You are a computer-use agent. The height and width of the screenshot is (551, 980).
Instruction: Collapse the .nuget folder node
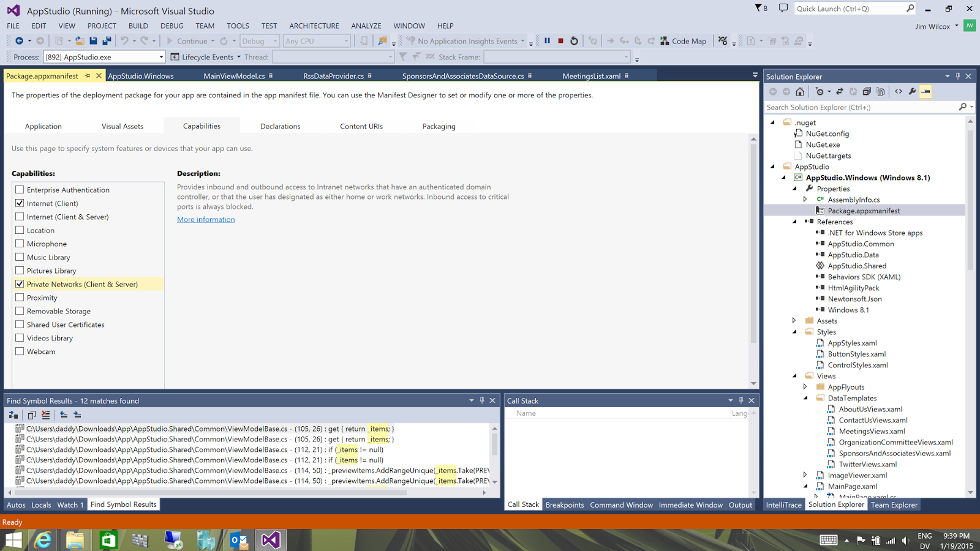tap(773, 122)
